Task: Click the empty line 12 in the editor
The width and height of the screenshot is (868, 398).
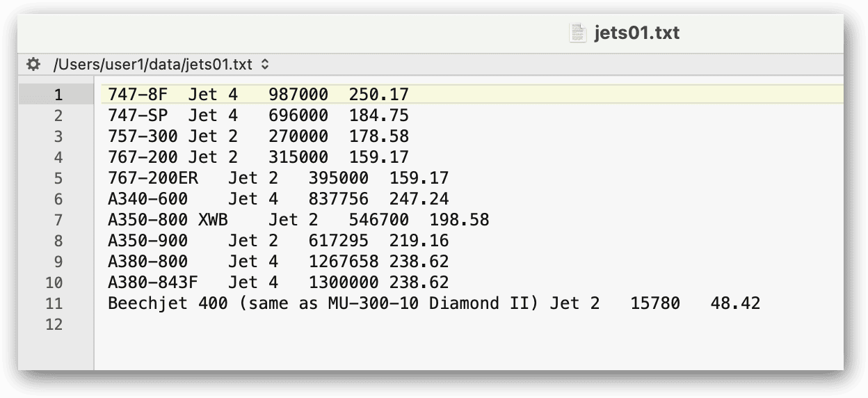Action: point(417,324)
